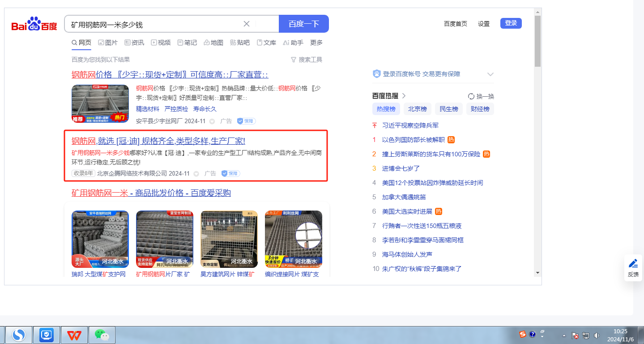Click the Baidu logo to go home
This screenshot has width=644, height=344.
[34, 24]
